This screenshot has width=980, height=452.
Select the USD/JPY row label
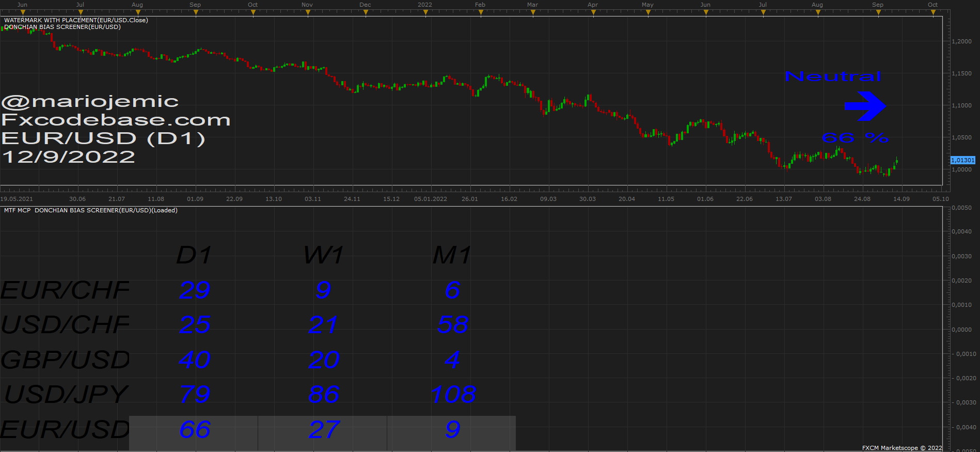(66, 395)
